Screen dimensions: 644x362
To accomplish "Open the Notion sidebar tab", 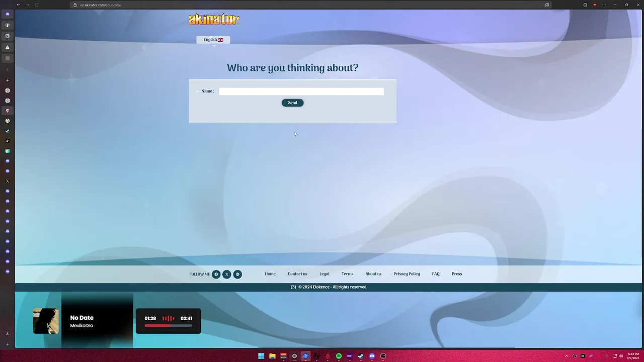I will point(8,36).
